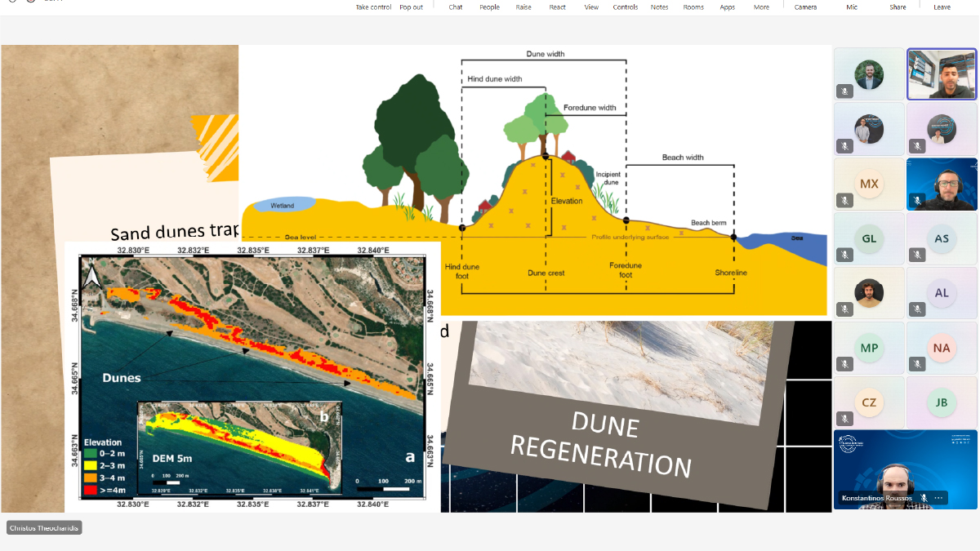Expand the More actions menu

(x=761, y=7)
